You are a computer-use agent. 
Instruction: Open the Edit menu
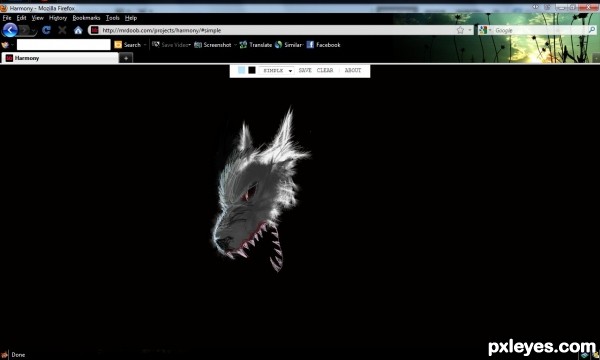tap(21, 18)
